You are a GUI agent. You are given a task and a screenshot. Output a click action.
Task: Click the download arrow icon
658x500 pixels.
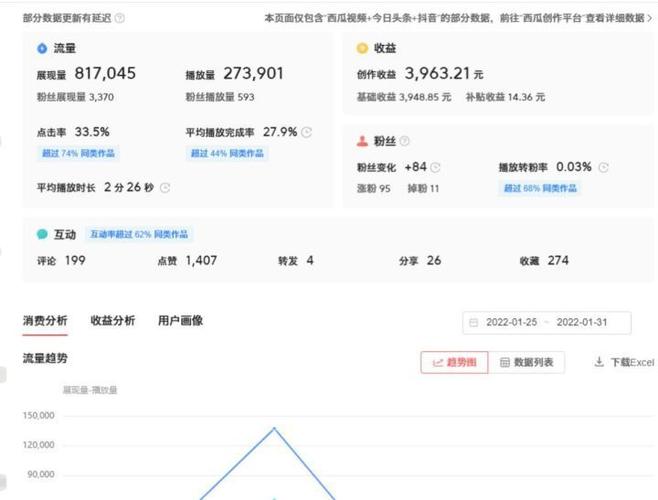599,361
